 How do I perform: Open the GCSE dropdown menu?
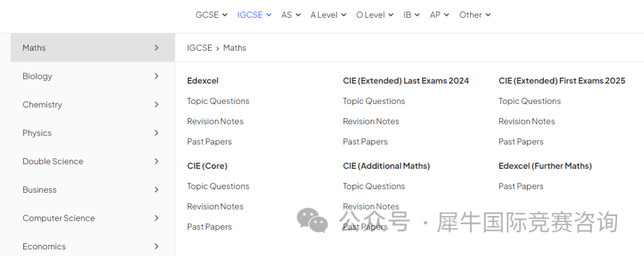(x=211, y=15)
